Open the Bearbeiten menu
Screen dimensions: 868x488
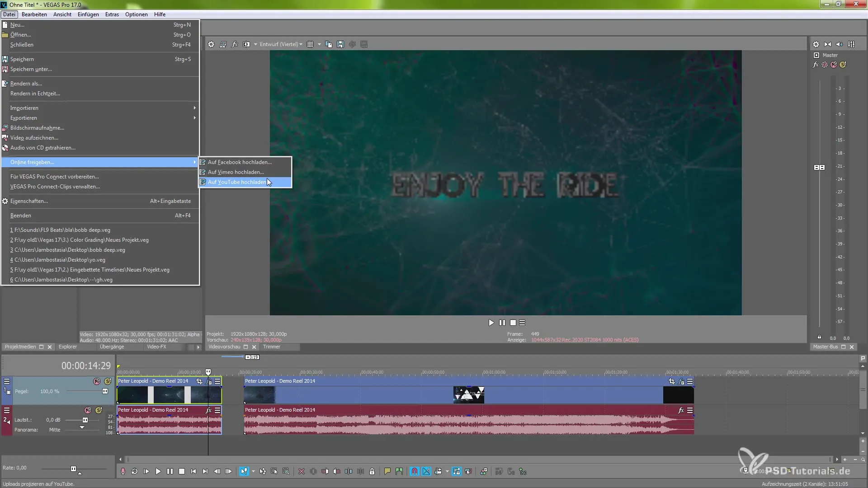pos(34,14)
